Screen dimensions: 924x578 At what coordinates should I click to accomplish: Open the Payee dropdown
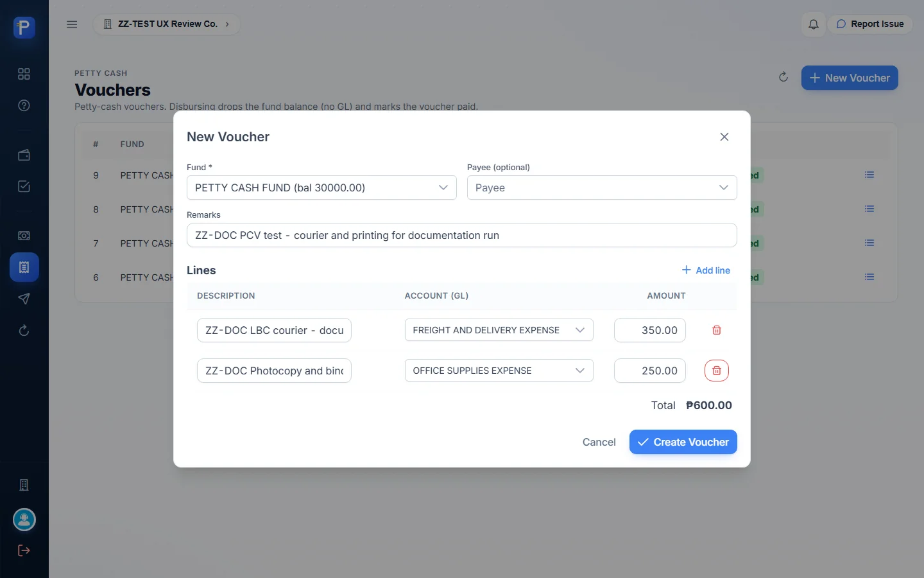[602, 188]
